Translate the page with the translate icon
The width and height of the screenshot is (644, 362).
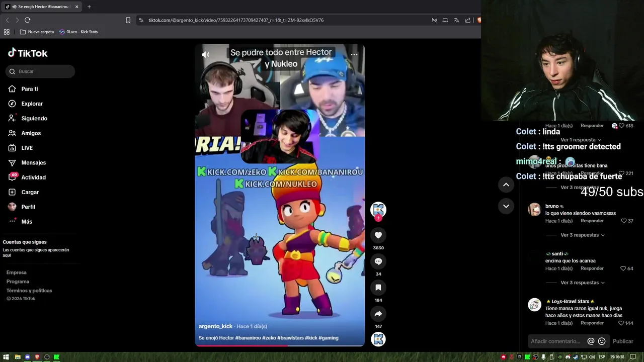coord(456,20)
